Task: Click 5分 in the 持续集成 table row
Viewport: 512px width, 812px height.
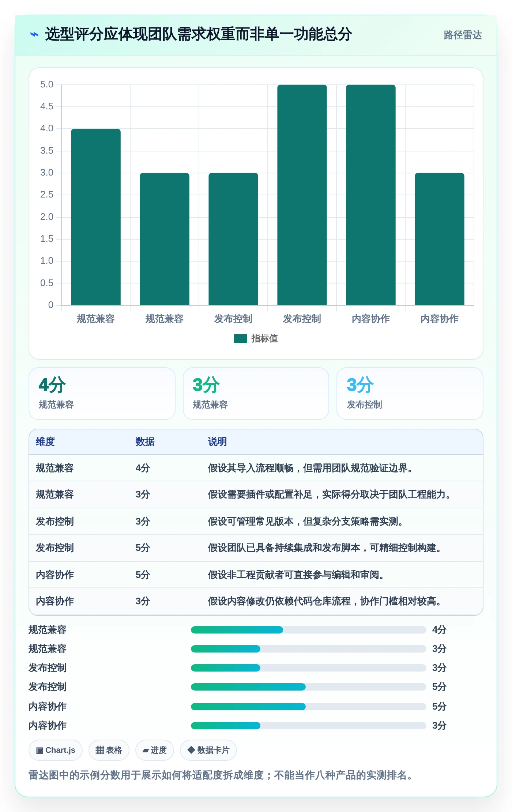Action: pos(143,548)
